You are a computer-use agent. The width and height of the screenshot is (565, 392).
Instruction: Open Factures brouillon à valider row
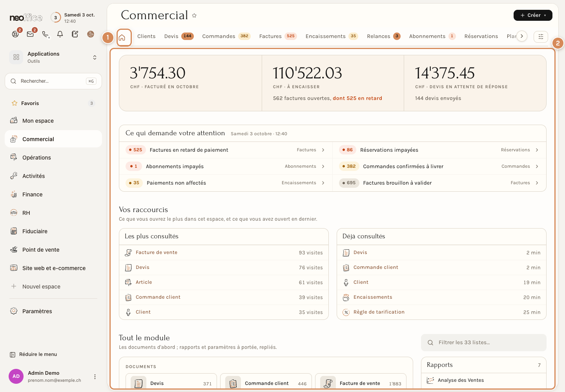pyautogui.click(x=439, y=183)
